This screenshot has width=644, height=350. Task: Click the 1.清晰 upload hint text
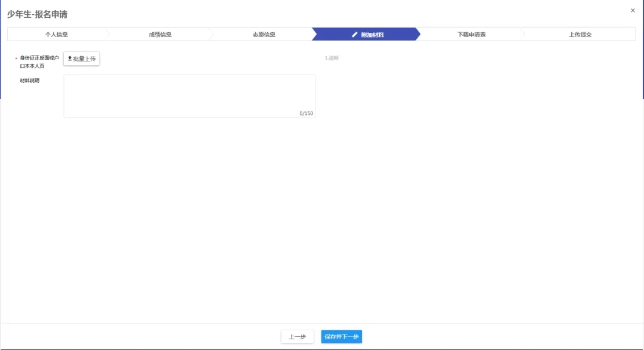(x=332, y=58)
